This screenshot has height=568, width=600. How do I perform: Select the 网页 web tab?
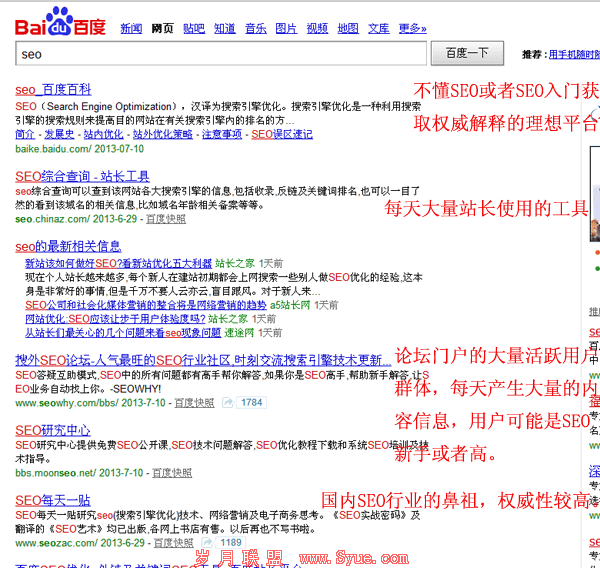click(162, 28)
